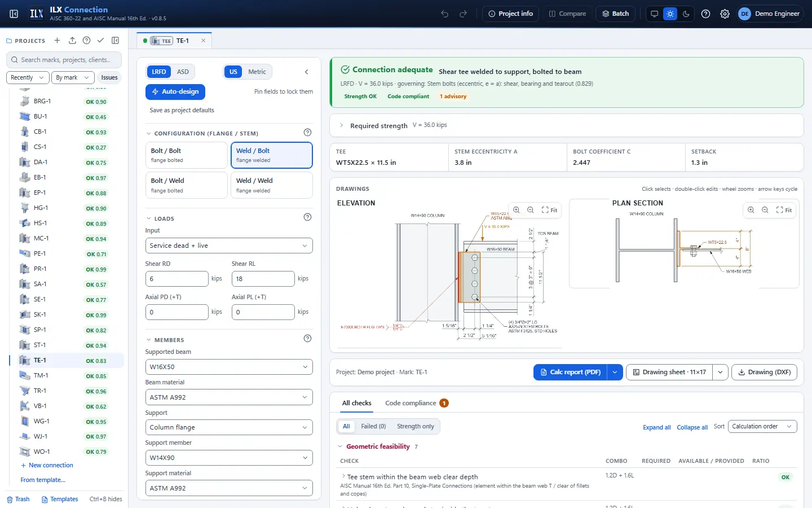This screenshot has width=812, height=508.
Task: Open Drawing sheet size arrow
Action: click(x=720, y=372)
